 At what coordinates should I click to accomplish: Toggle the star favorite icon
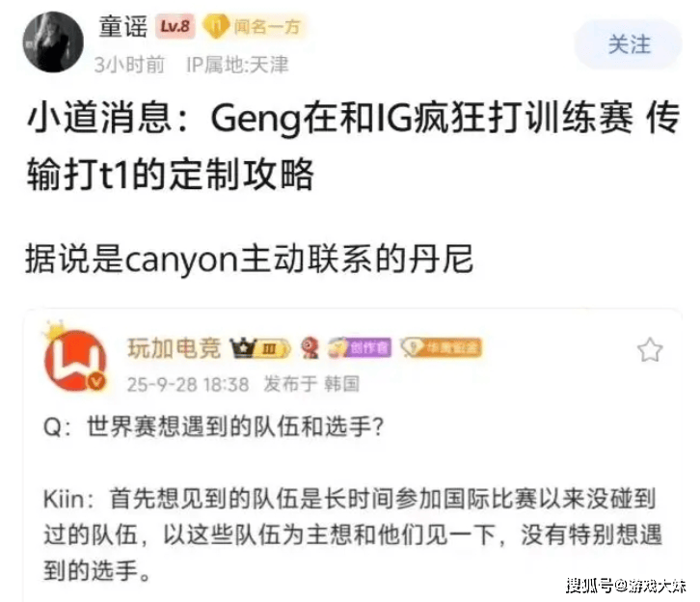pos(650,349)
